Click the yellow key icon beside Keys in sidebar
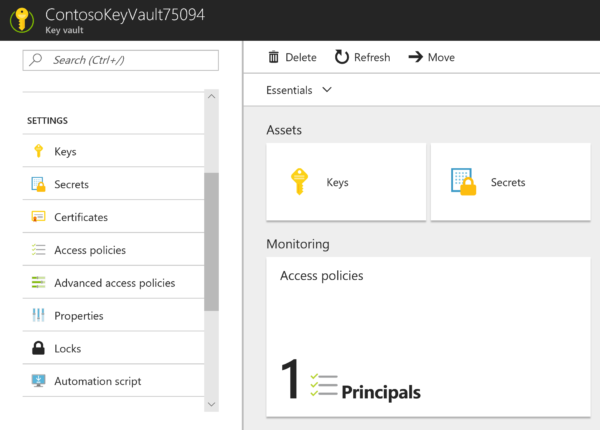 38,152
